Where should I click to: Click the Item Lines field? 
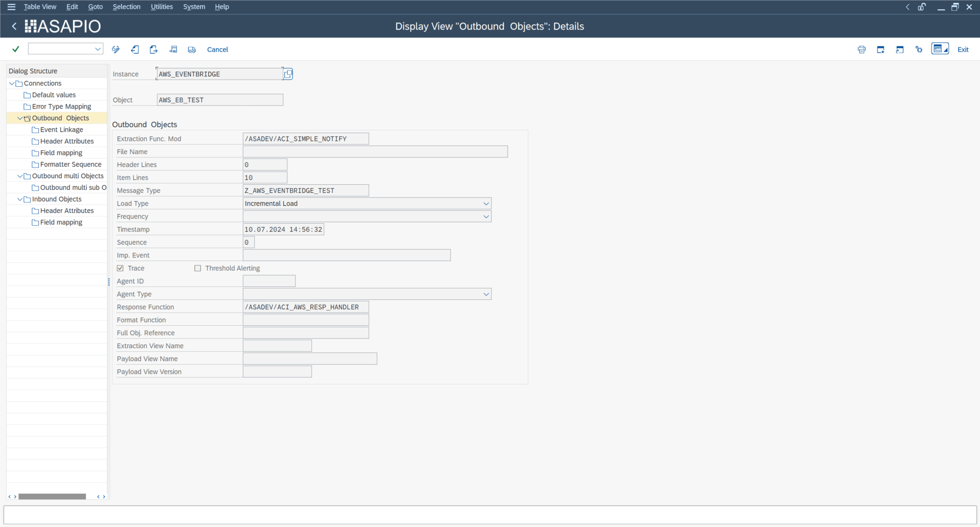tap(265, 178)
